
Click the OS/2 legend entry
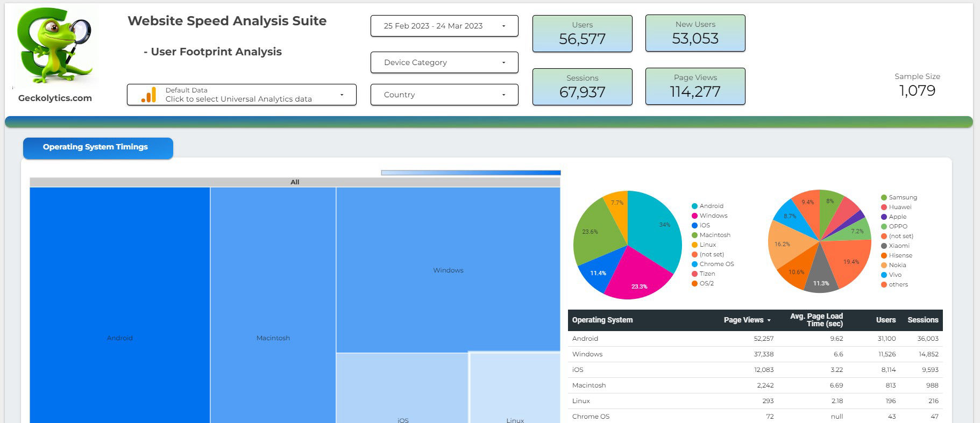703,283
